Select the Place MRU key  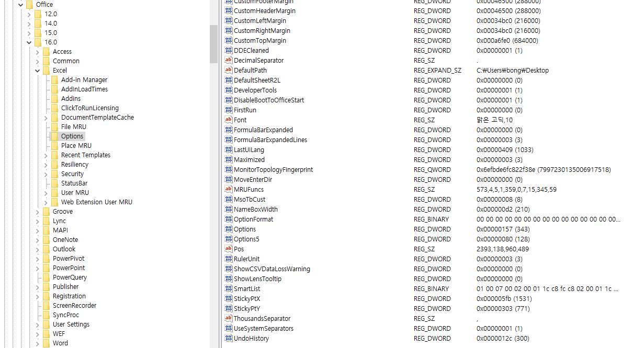tap(76, 146)
